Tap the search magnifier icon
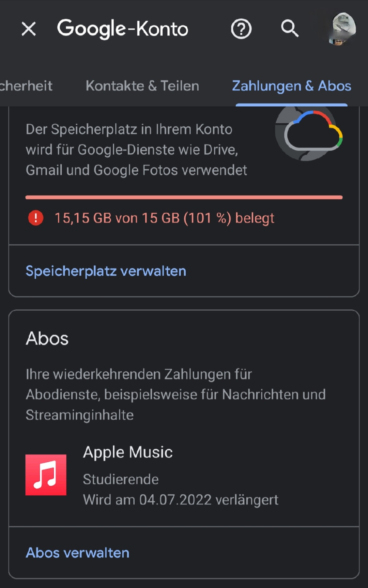 tap(290, 28)
